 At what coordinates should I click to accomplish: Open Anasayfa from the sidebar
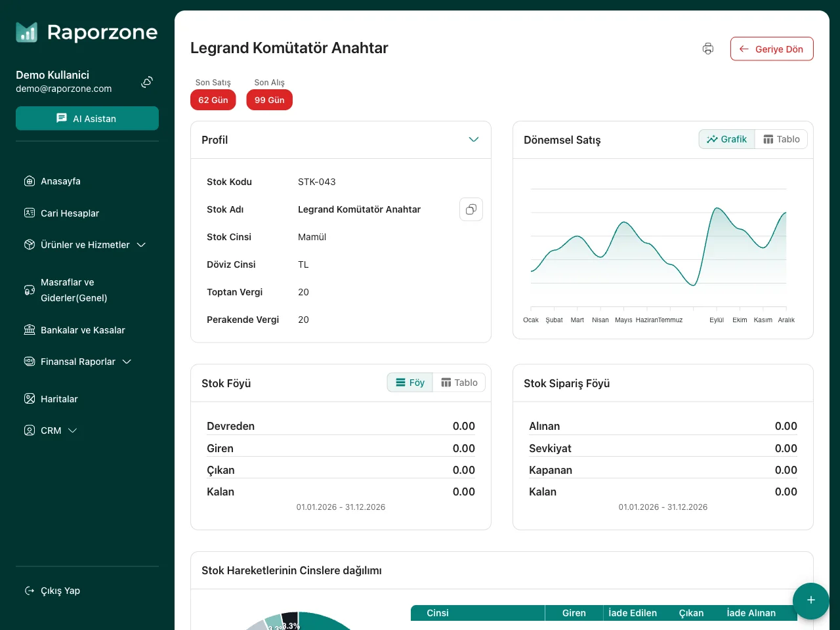pyautogui.click(x=60, y=181)
